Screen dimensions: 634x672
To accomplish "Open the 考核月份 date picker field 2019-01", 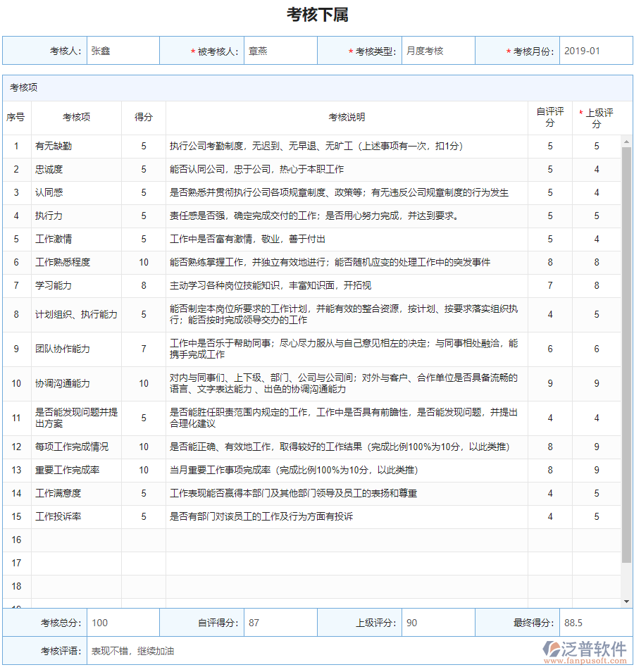I will [595, 50].
